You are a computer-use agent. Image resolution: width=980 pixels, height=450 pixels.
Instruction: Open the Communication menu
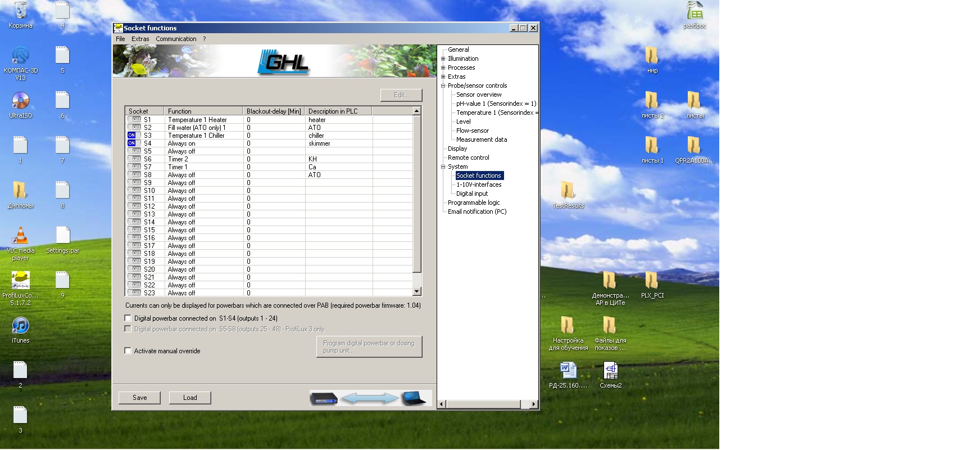(x=176, y=39)
